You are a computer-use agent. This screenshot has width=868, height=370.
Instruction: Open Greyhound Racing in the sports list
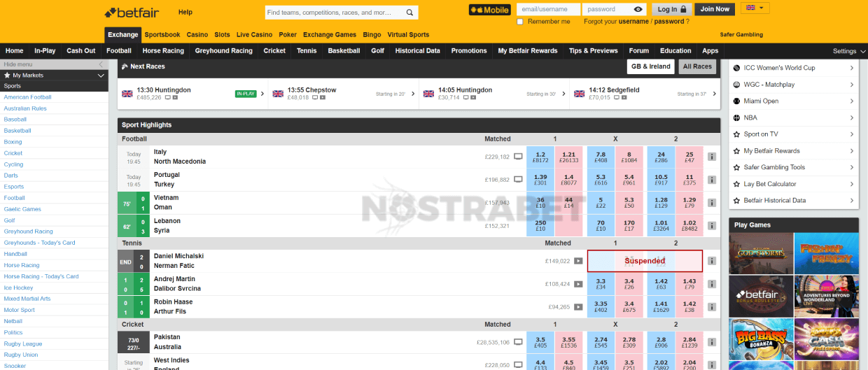(28, 232)
